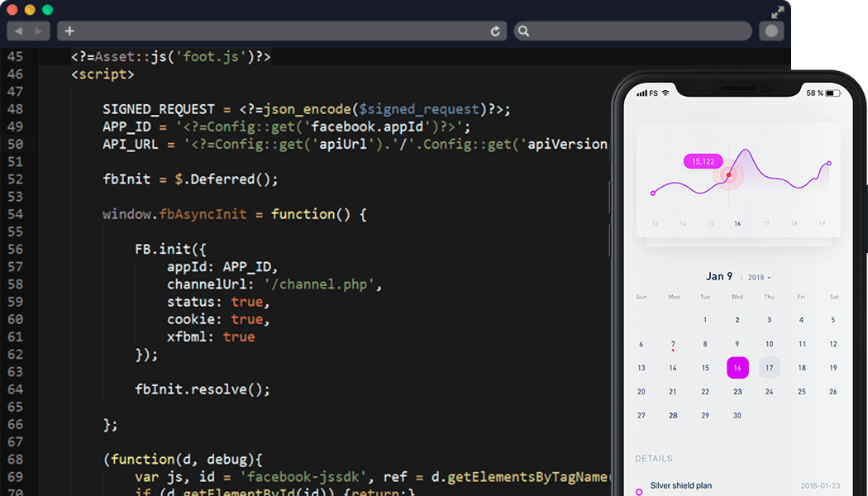Click the 'Jan 9' date heading
The height and width of the screenshot is (496, 868).
click(x=719, y=276)
